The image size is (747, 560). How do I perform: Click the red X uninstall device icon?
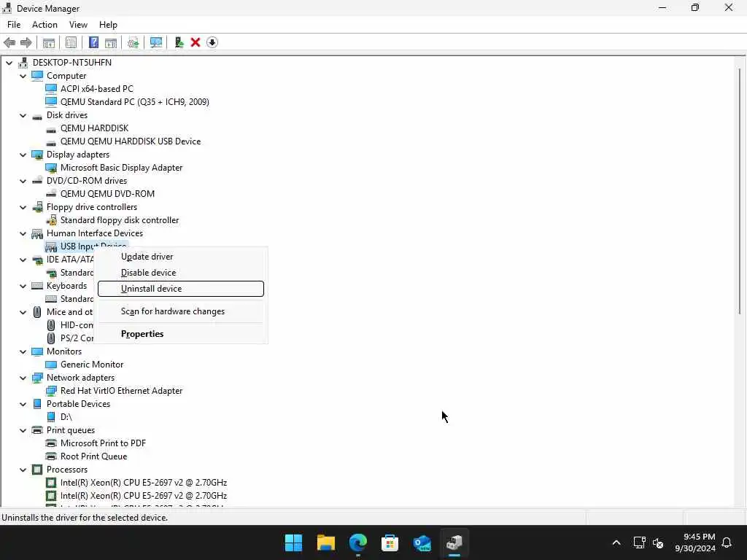196,42
